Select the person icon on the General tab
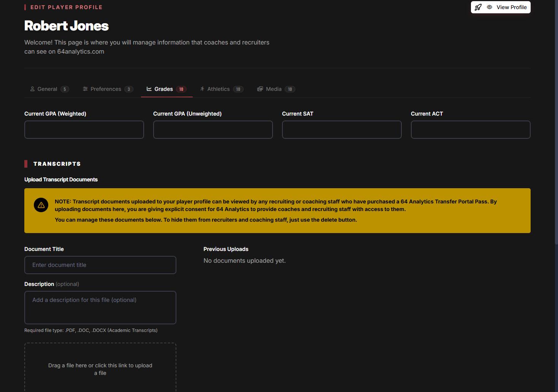Viewport: 558px width, 392px height. tap(33, 89)
